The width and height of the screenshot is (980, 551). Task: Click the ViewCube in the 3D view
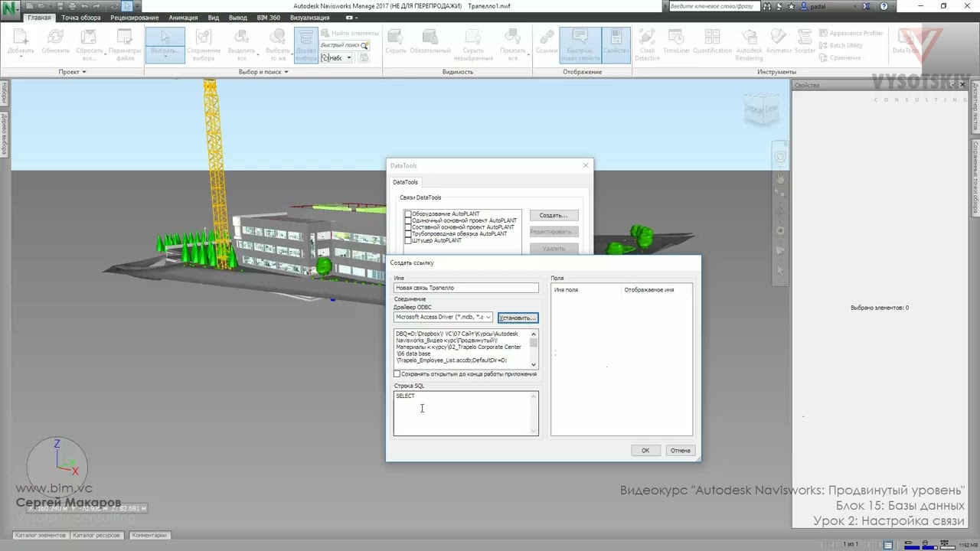click(761, 110)
